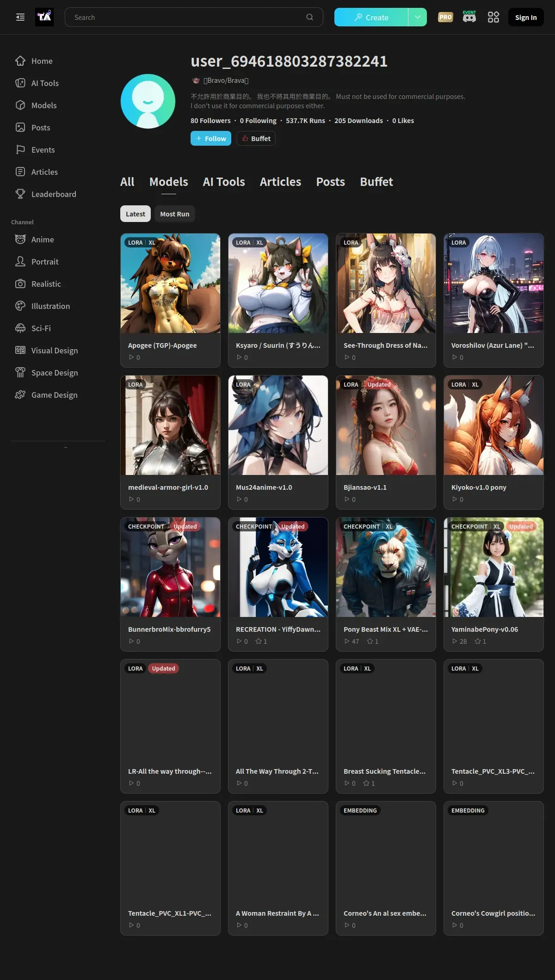This screenshot has width=555, height=980.
Task: Expand the Create dropdown arrow
Action: pyautogui.click(x=418, y=17)
